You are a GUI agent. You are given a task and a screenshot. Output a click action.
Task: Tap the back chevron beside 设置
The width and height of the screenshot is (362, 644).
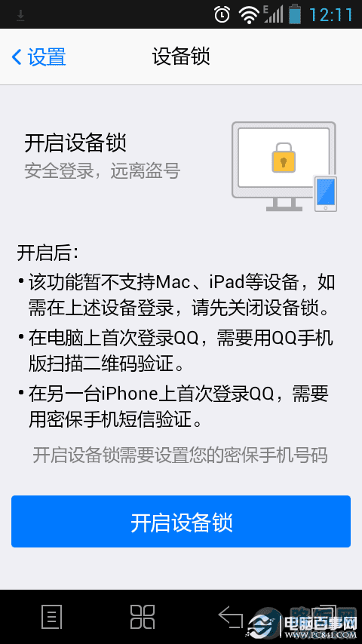pyautogui.click(x=17, y=57)
